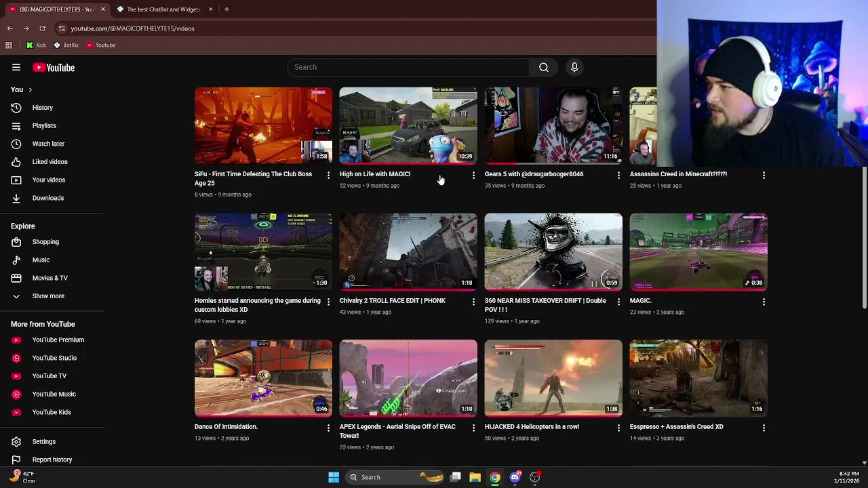Open more options for Homies announcing video
The image size is (868, 488).
[x=328, y=302]
